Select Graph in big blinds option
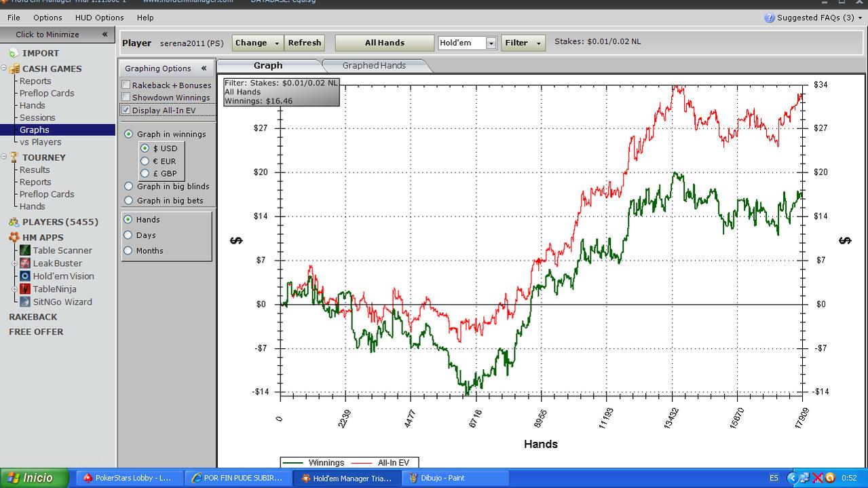This screenshot has width=868, height=488. pyautogui.click(x=128, y=187)
